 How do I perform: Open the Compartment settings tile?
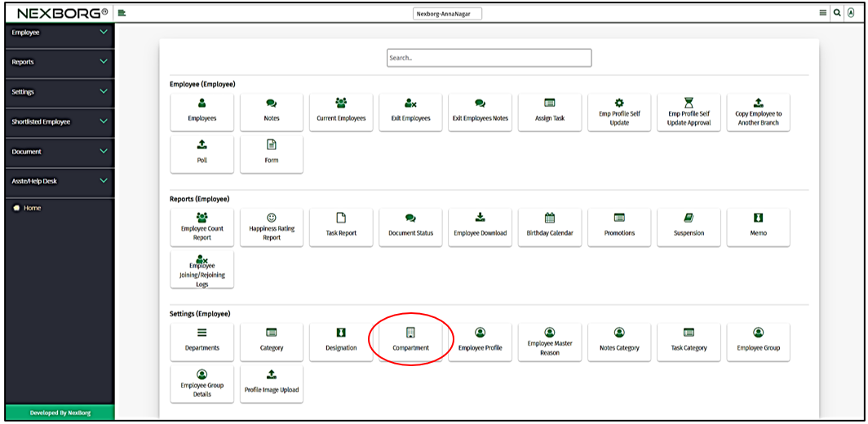click(411, 342)
